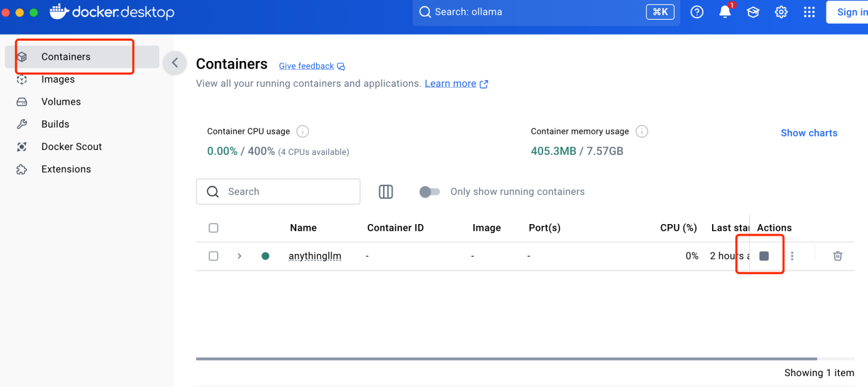Click the Docker Scout icon
868x387 pixels.
(22, 147)
